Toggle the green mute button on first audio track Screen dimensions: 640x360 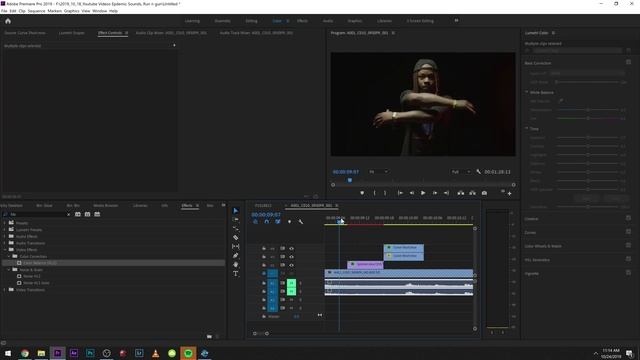pyautogui.click(x=291, y=283)
